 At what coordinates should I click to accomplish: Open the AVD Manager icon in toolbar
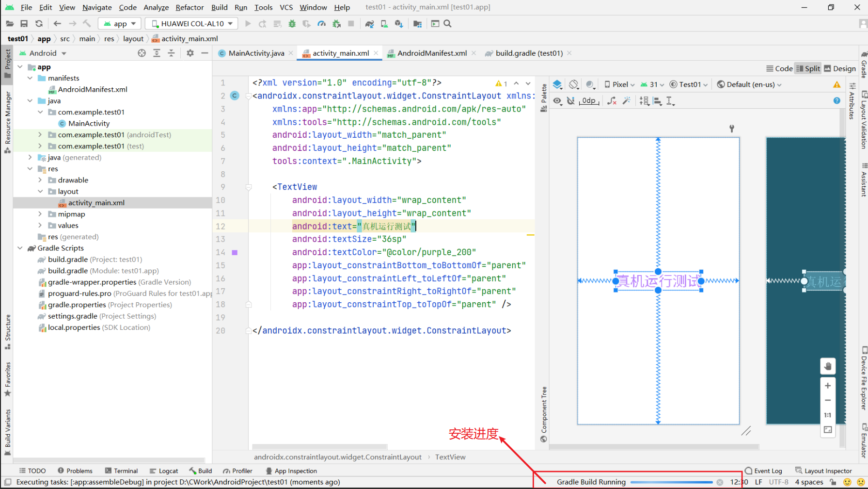(384, 24)
